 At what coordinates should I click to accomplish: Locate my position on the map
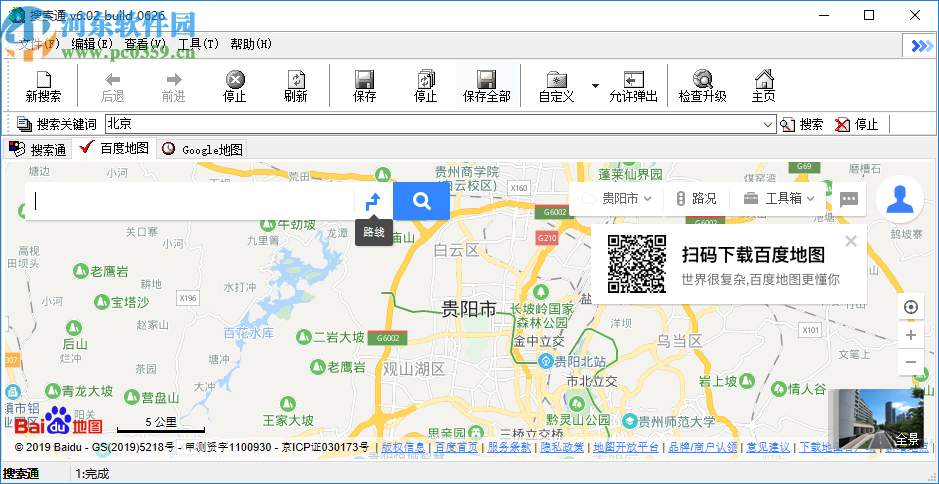point(911,307)
